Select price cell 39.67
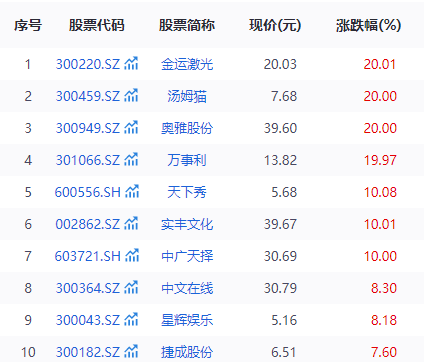This screenshot has height=362, width=424. [280, 224]
